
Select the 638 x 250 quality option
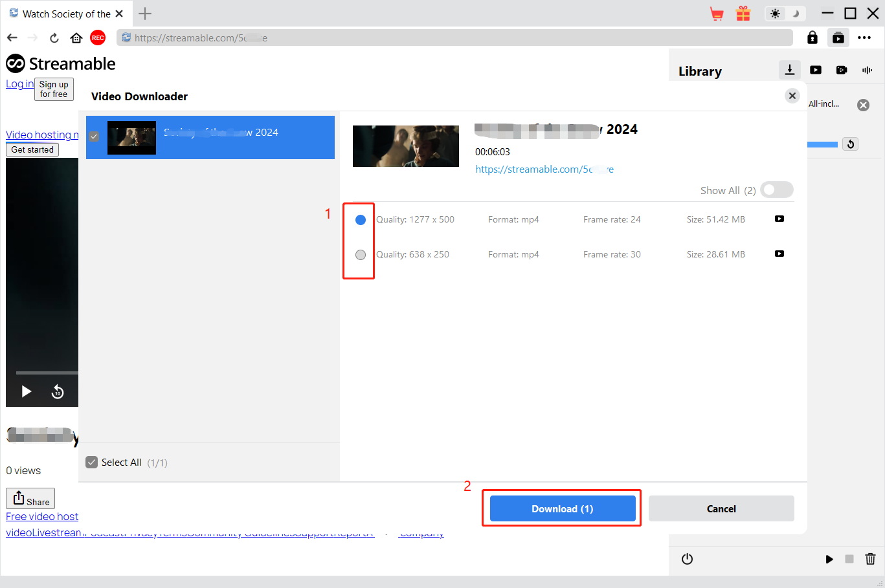click(361, 255)
